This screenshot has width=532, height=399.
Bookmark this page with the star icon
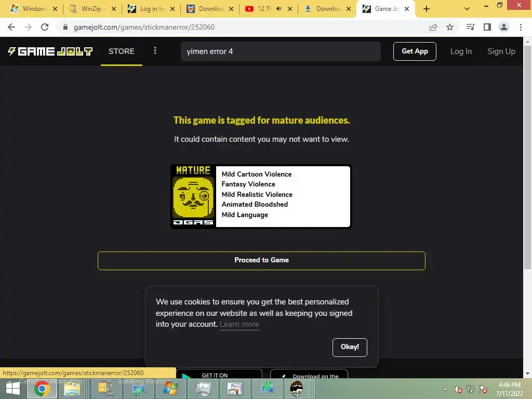tap(450, 27)
